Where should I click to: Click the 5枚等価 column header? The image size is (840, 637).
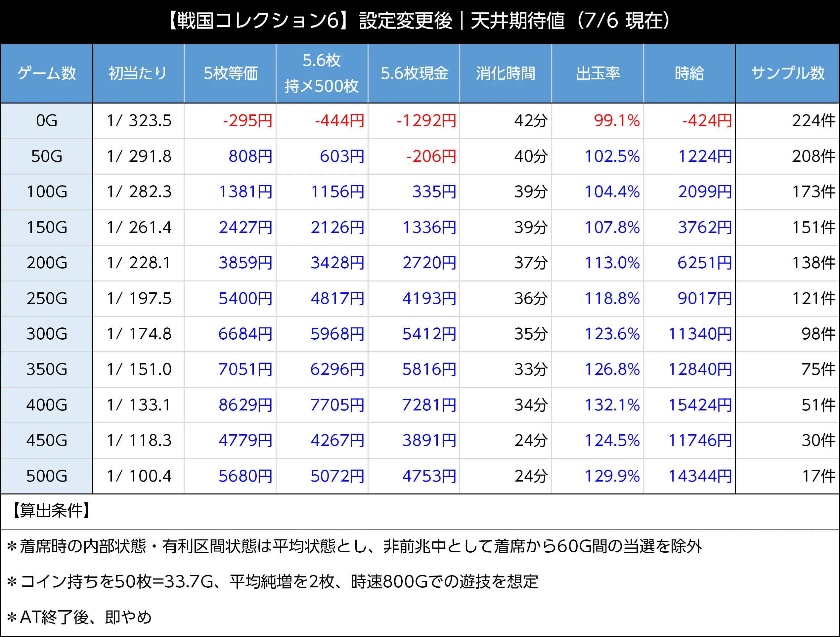(230, 73)
